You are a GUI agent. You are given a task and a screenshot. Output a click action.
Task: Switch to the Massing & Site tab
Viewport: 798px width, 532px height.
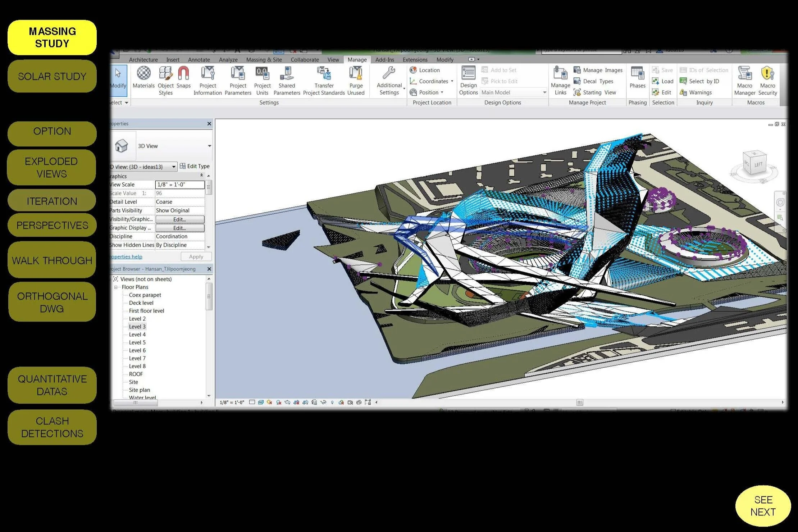(264, 60)
